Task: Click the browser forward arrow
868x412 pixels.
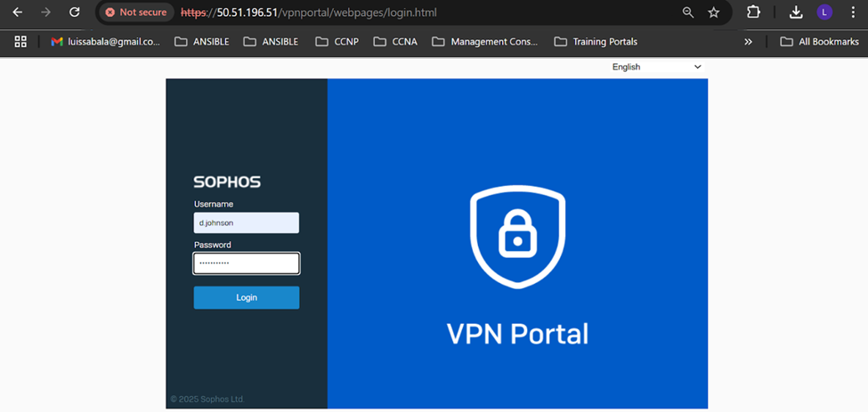Action: point(46,12)
